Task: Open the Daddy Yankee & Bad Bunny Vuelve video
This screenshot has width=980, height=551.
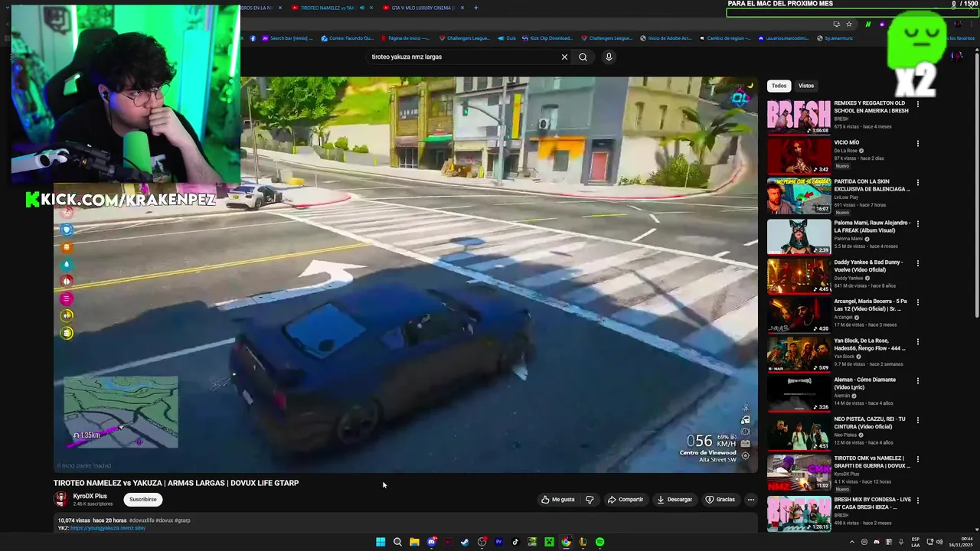Action: click(799, 275)
